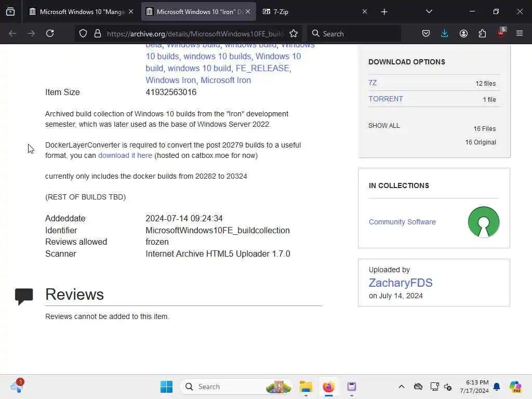Launch Copilot preview from taskbar

[x=515, y=387]
